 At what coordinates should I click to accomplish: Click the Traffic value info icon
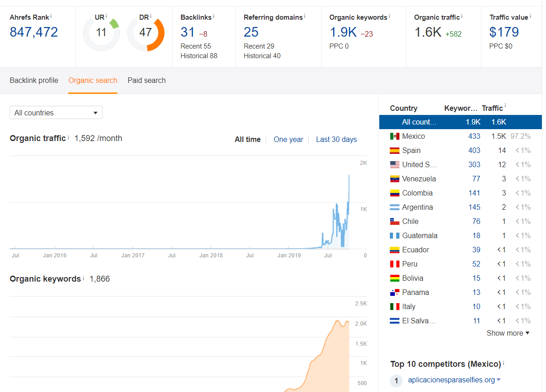click(x=530, y=16)
